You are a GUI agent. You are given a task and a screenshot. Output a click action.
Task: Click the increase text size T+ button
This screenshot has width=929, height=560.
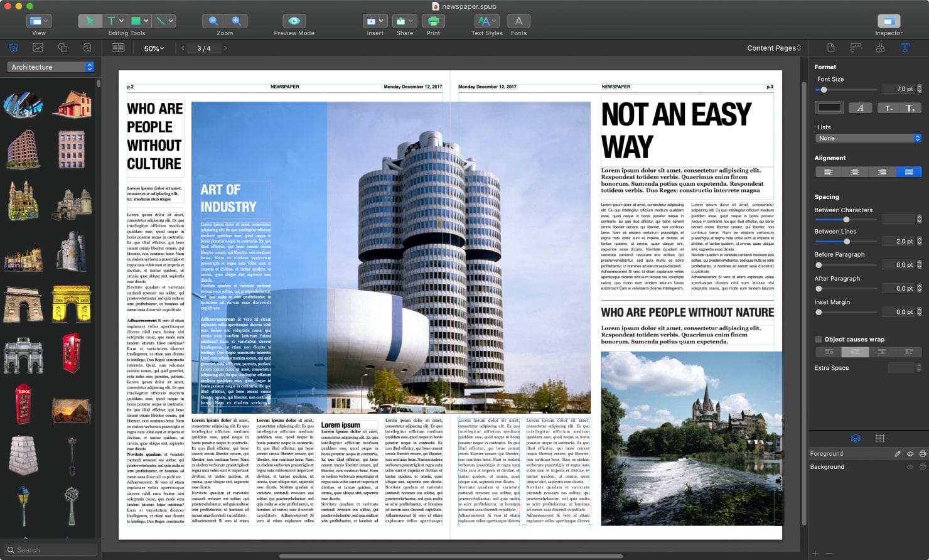click(x=911, y=108)
